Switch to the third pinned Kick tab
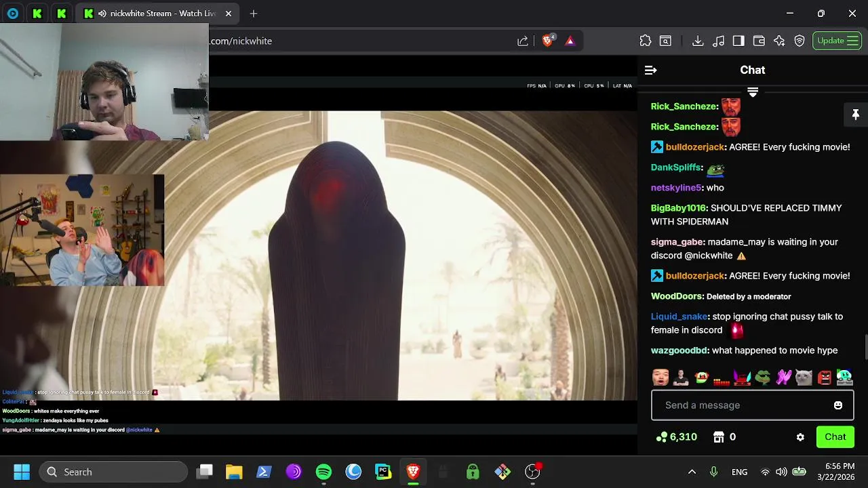Viewport: 868px width, 488px height. click(x=62, y=14)
